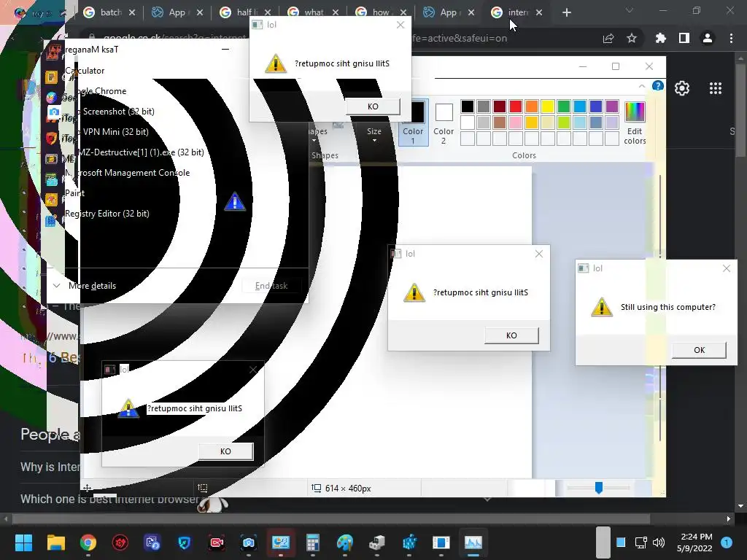Select Calculator row in Task Manager
This screenshot has width=747, height=560.
pos(85,71)
